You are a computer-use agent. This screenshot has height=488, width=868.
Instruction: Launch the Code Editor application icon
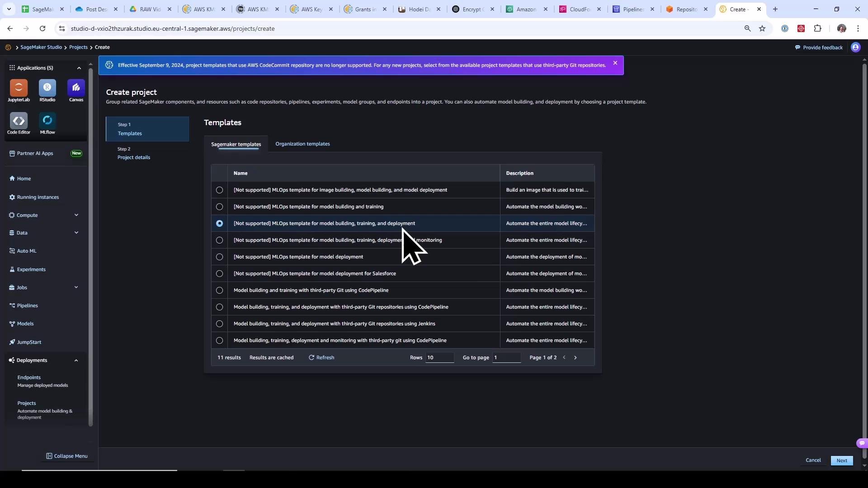coord(19,121)
